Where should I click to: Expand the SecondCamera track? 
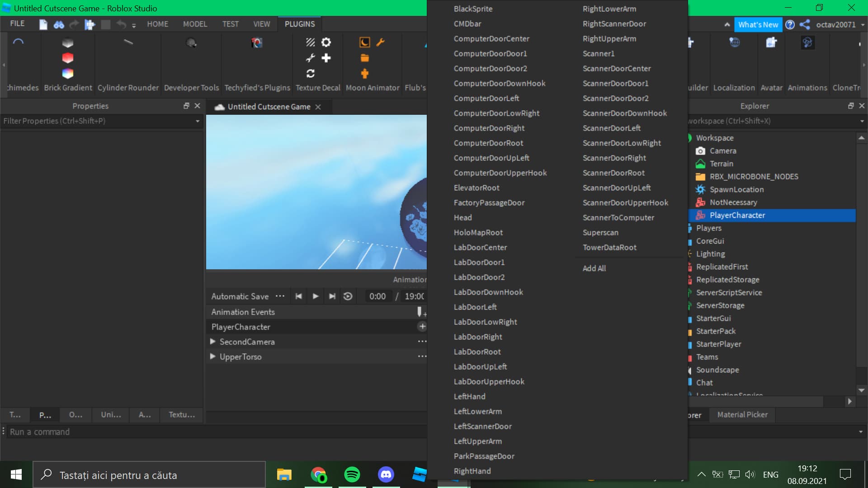tap(213, 342)
